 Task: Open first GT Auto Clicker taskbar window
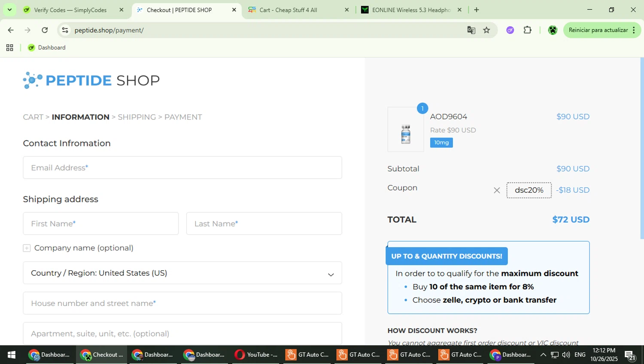tap(307, 355)
